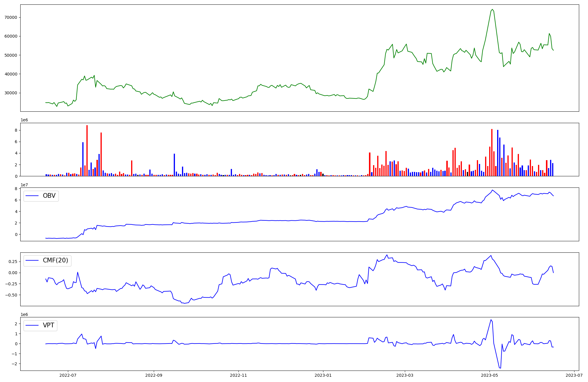This screenshot has width=588, height=382.
Task: Click the blue line sample in OBV legend
Action: click(32, 196)
